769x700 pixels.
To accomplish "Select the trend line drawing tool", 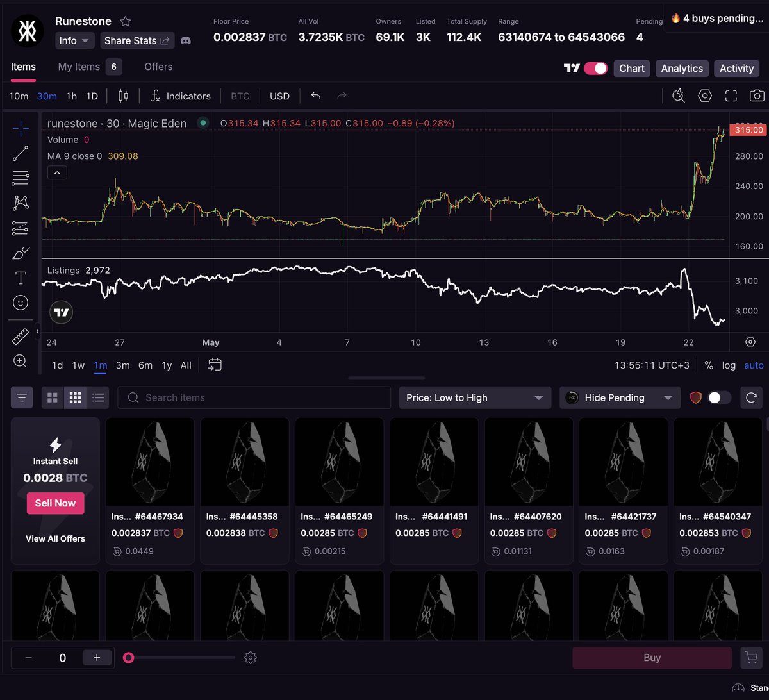I will (21, 153).
